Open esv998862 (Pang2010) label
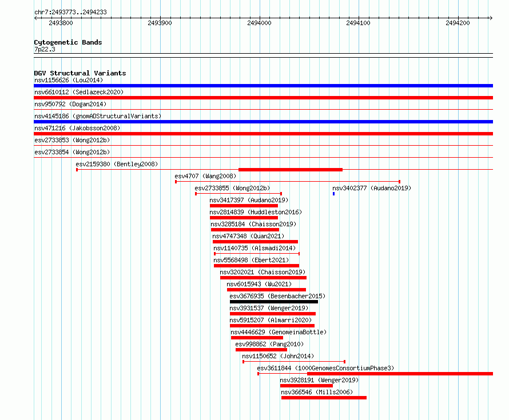Screen dimensions: 509x420 [269, 344]
